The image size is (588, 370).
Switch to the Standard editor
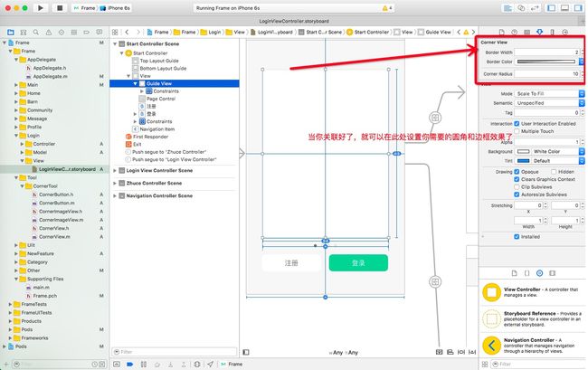(x=507, y=8)
